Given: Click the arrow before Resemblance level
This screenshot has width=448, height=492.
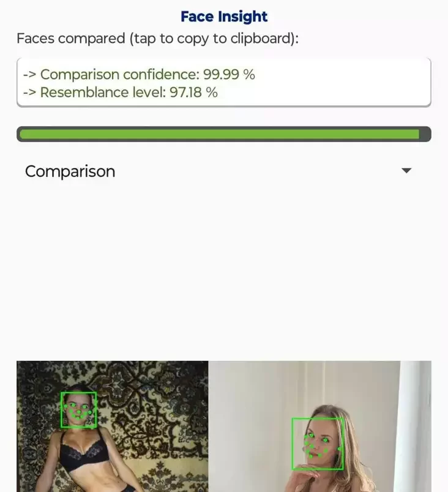Looking at the screenshot, I should click(x=30, y=93).
